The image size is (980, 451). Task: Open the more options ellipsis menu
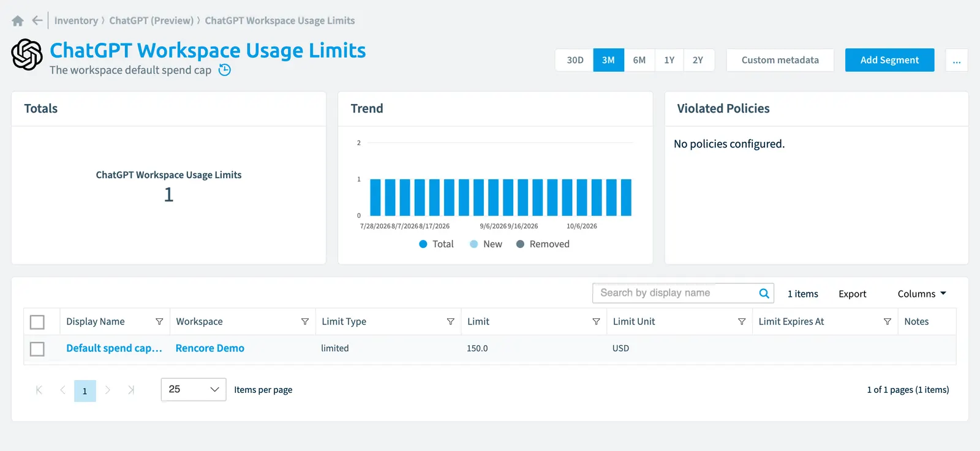[957, 60]
